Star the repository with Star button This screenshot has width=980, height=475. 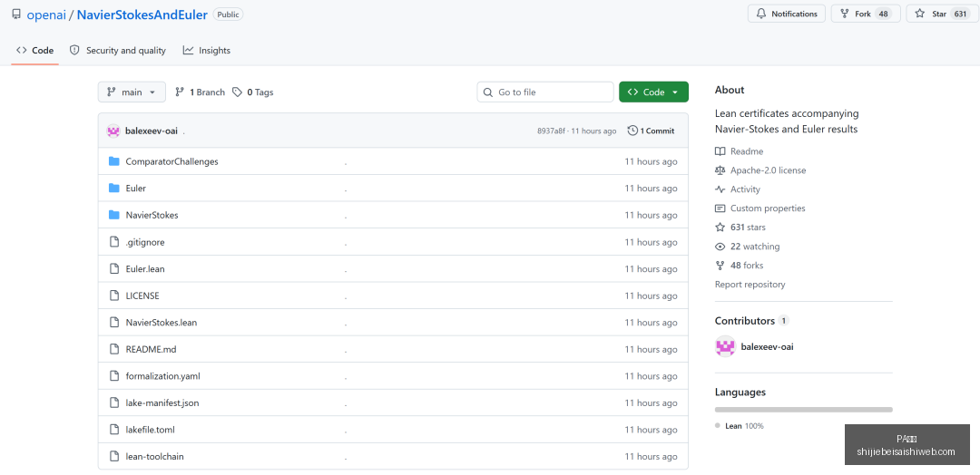coord(943,14)
